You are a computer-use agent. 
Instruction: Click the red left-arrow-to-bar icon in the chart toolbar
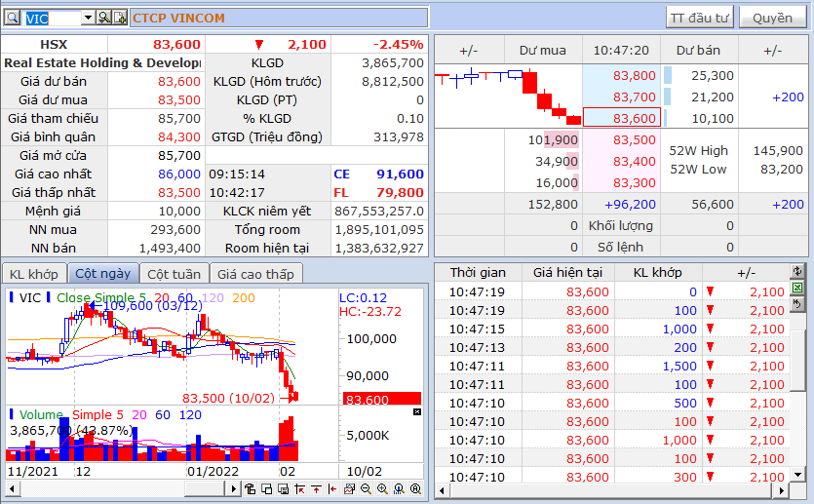coord(332,488)
